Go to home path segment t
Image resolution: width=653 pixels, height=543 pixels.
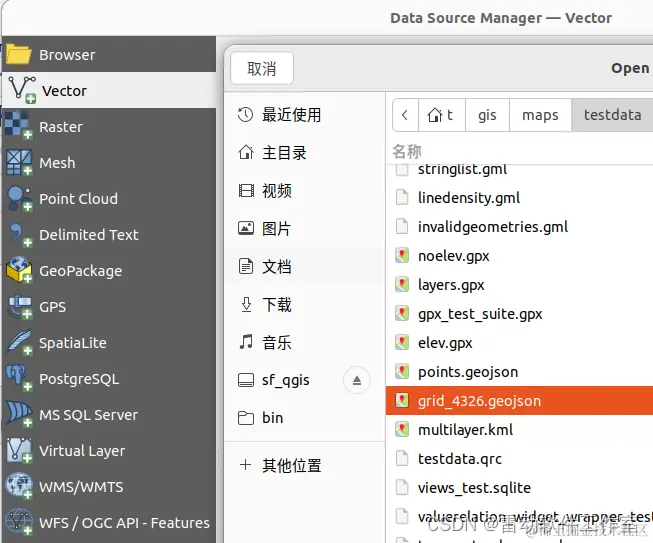[x=441, y=115]
